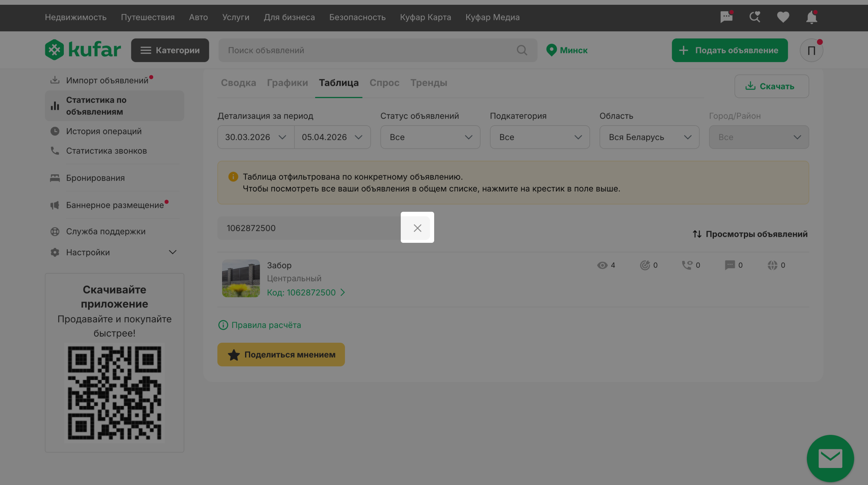Open end date dropdown 05.04.2026

(332, 137)
